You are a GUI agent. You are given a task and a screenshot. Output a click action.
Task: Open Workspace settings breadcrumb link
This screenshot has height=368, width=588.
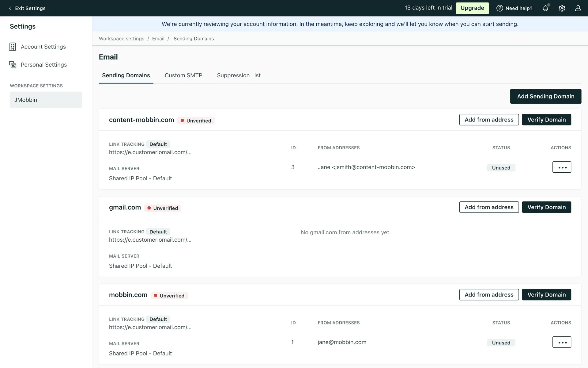point(121,39)
